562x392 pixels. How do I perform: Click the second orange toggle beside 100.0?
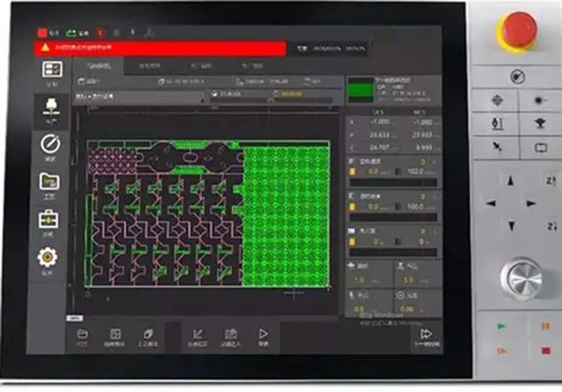pos(353,207)
